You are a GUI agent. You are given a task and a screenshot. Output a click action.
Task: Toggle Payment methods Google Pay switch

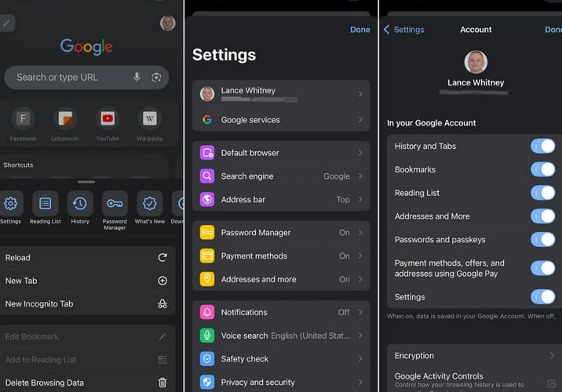543,268
